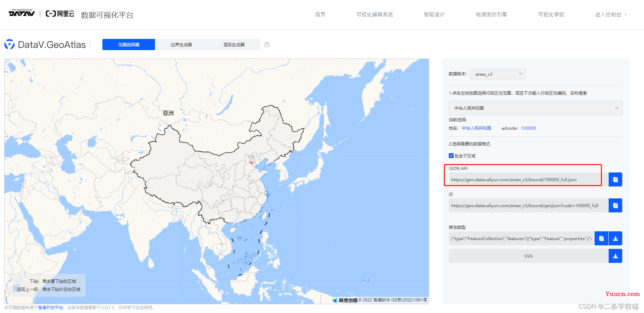Click the DataV logo

tap(22, 13)
